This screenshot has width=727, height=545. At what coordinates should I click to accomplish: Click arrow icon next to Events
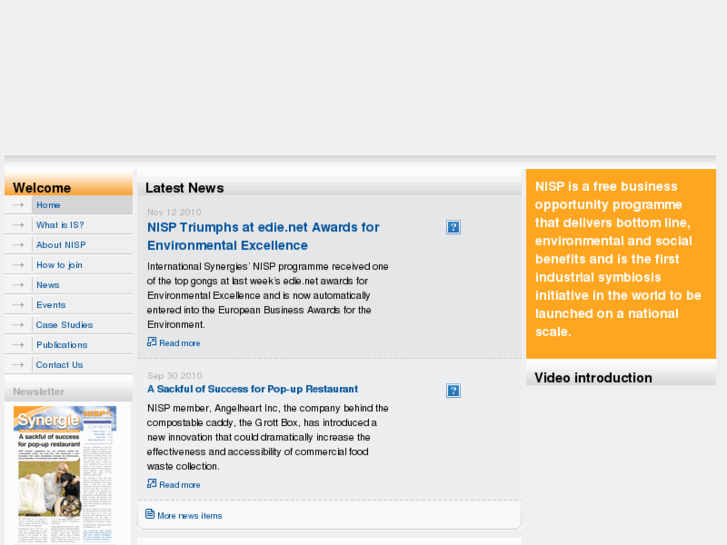click(18, 305)
